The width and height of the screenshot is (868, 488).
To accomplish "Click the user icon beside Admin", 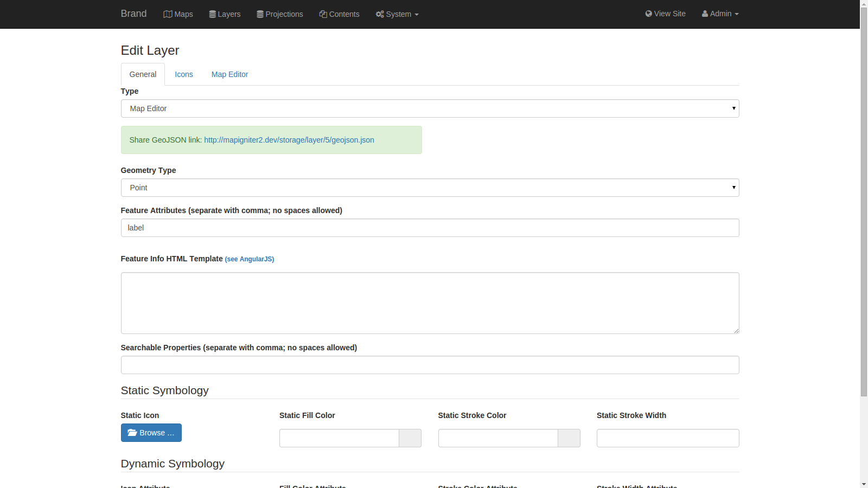I will 704,14.
